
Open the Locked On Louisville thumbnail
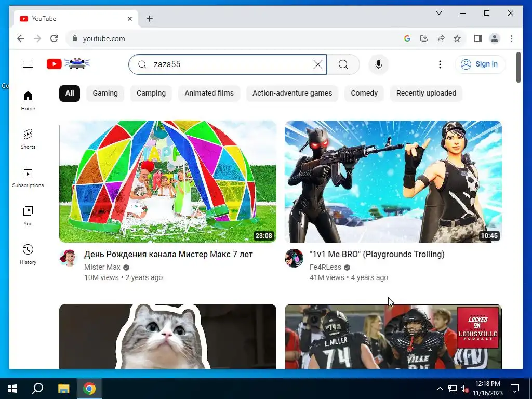(393, 336)
